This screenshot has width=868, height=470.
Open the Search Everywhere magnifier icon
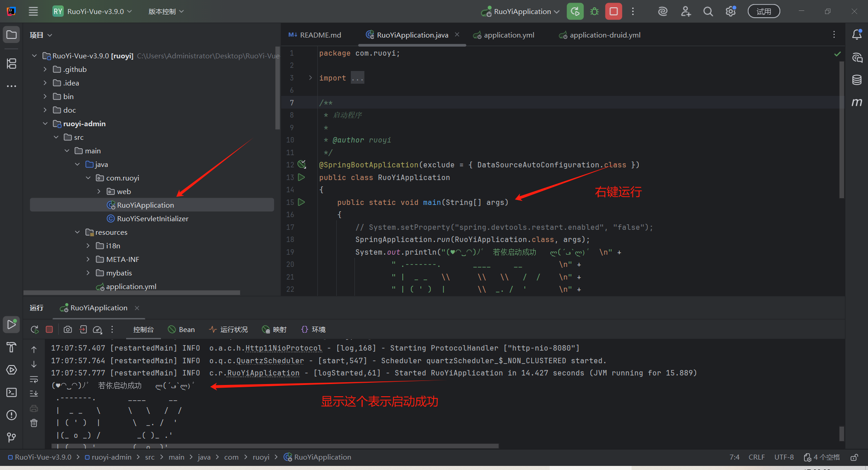pyautogui.click(x=708, y=12)
